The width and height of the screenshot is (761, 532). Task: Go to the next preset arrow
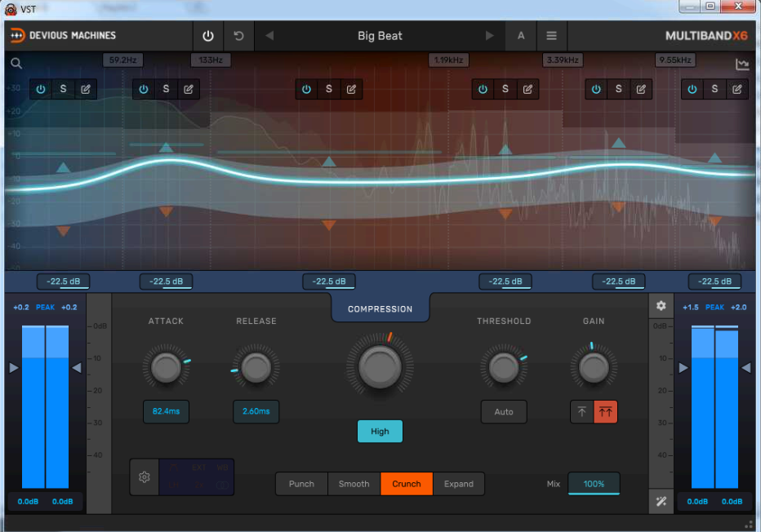click(490, 36)
